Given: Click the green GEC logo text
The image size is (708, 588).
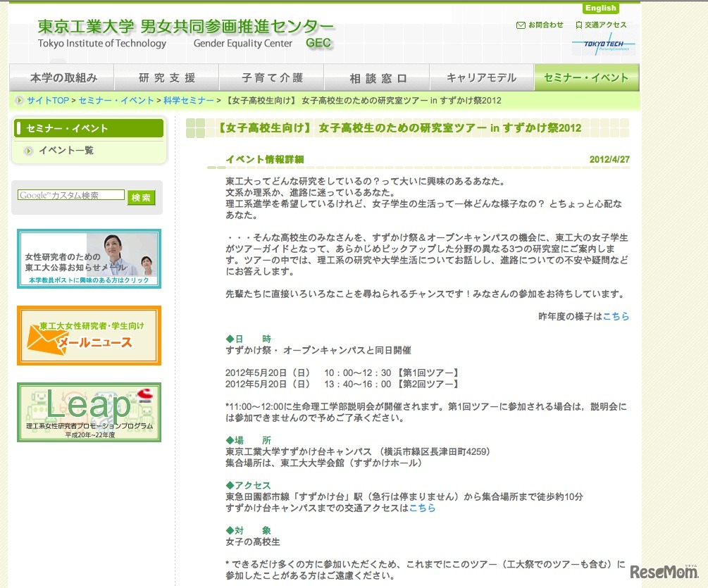Looking at the screenshot, I should click(318, 43).
